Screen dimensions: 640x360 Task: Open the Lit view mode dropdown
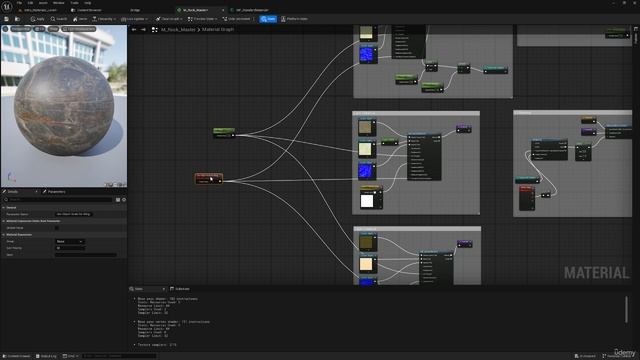40,29
